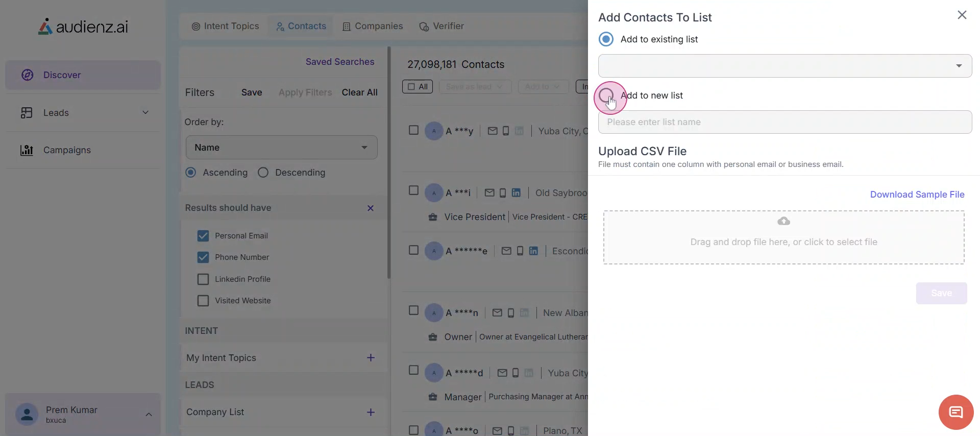Click the plus icon beside My Intent Topics
The height and width of the screenshot is (436, 980).
[x=371, y=358]
